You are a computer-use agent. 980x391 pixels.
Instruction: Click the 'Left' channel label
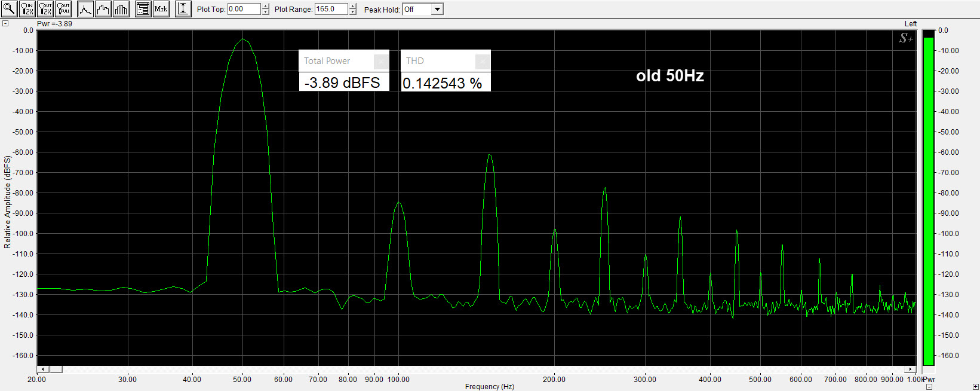[x=911, y=24]
